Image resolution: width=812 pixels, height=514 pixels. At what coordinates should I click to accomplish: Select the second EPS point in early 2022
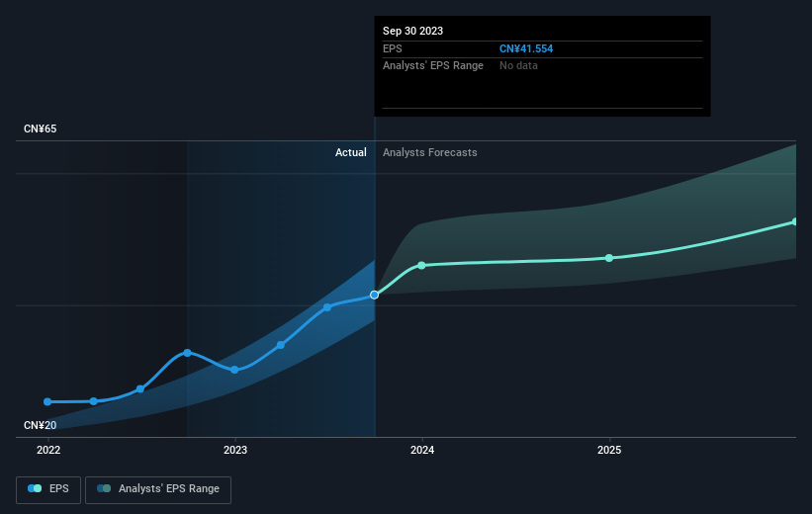point(94,401)
